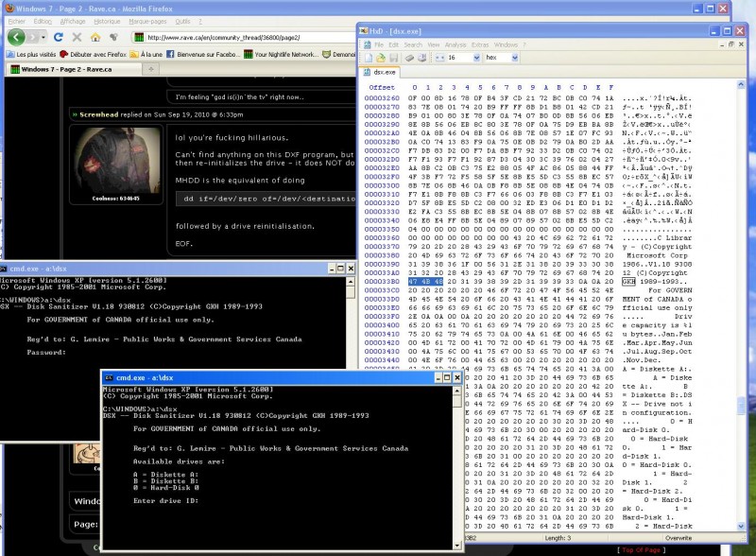Open HxD Analysis menu
Screen dimensions: 756x556
[x=455, y=44]
